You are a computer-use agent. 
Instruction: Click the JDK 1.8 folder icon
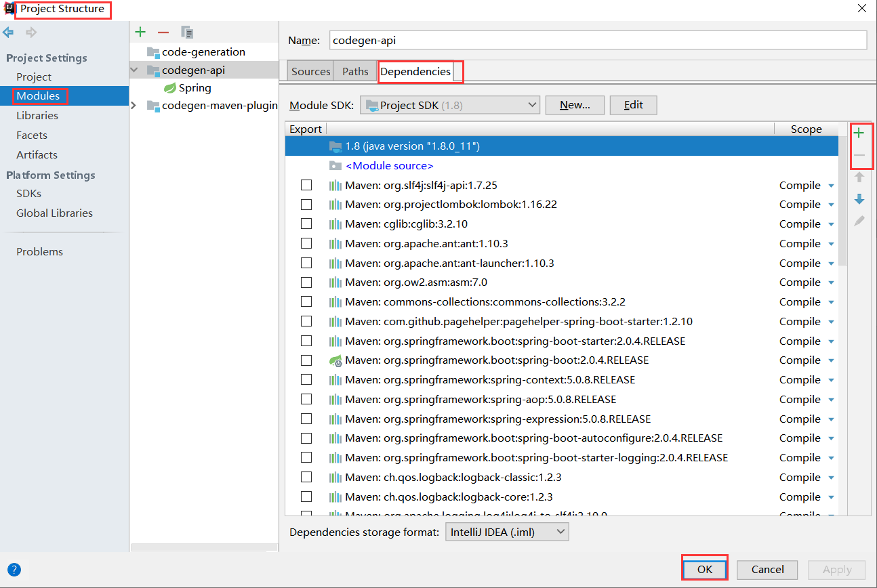(335, 146)
